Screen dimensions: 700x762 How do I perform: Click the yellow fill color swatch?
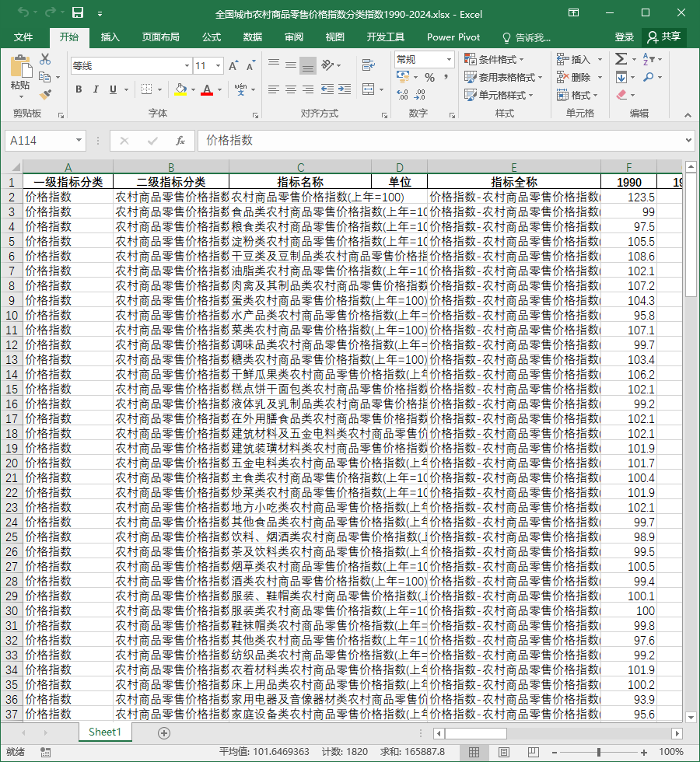180,89
